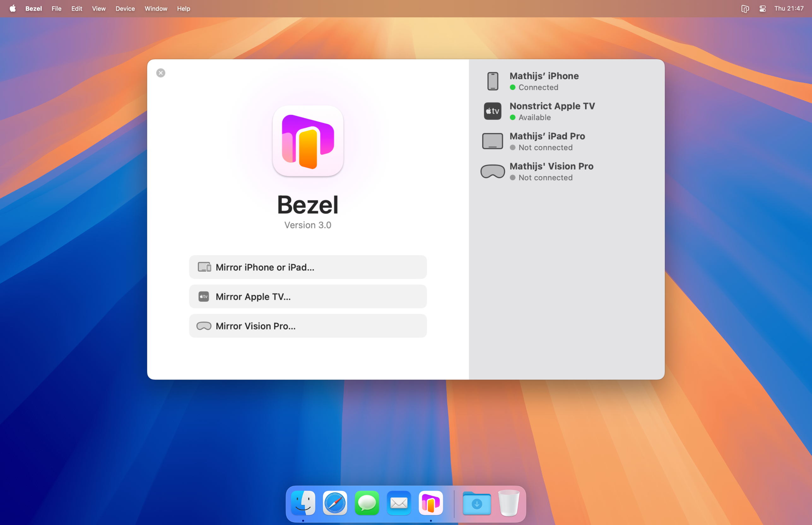The width and height of the screenshot is (812, 525).
Task: Click the Mathijs' Vision Pro headset icon
Action: [x=492, y=172]
